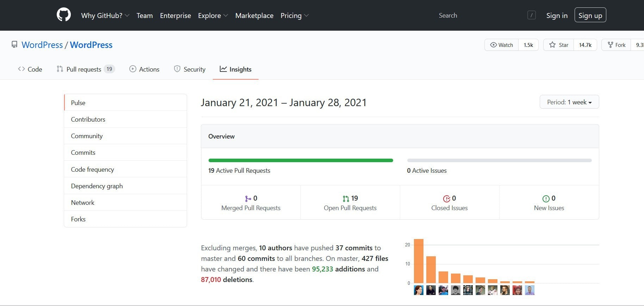Screen dimensions: 644x306
Task: Click the Pull requests tab icon
Action: click(x=60, y=69)
